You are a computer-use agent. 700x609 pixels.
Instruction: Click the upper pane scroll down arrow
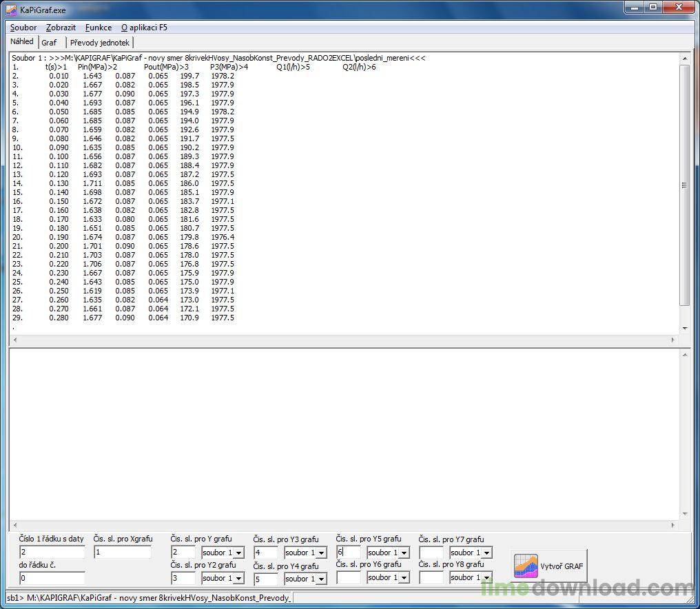coord(684,329)
